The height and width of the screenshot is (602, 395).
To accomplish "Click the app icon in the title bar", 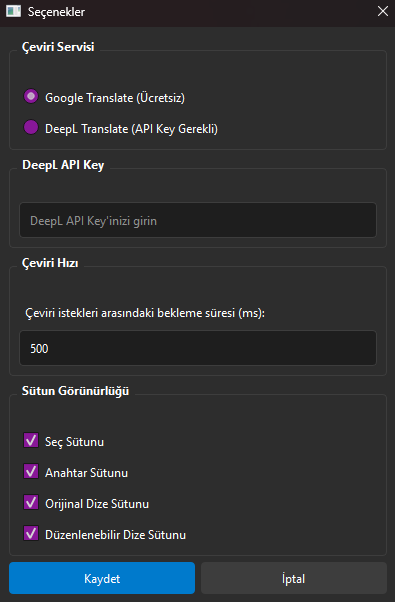I will click(x=13, y=11).
